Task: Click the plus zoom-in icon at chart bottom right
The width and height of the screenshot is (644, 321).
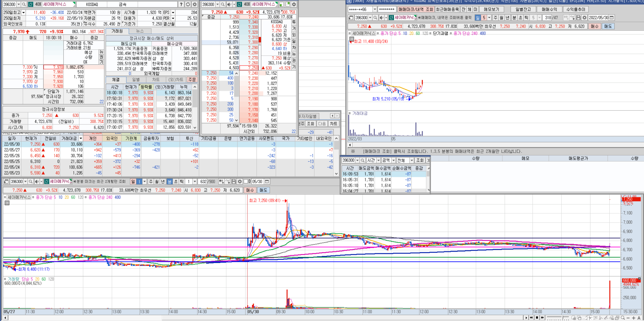Action: pos(633,318)
